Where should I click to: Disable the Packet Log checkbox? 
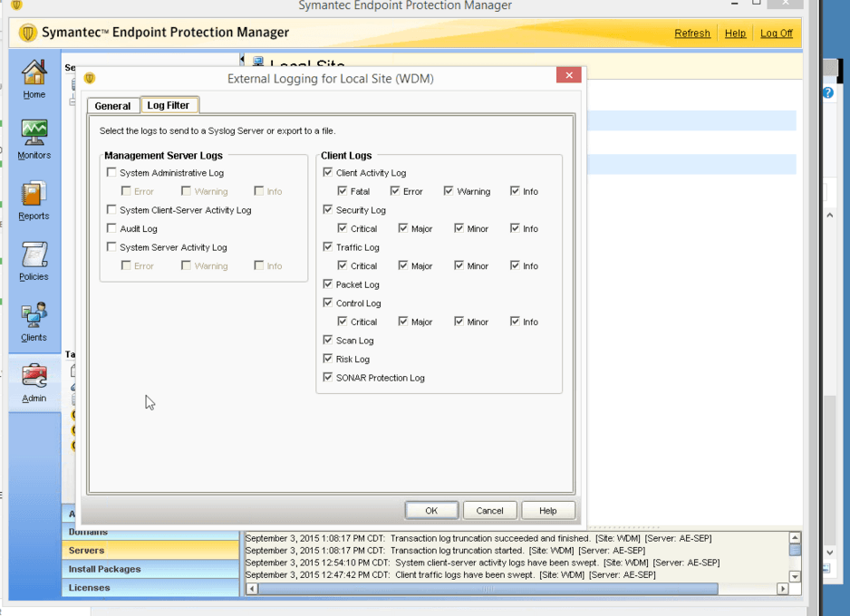click(327, 284)
